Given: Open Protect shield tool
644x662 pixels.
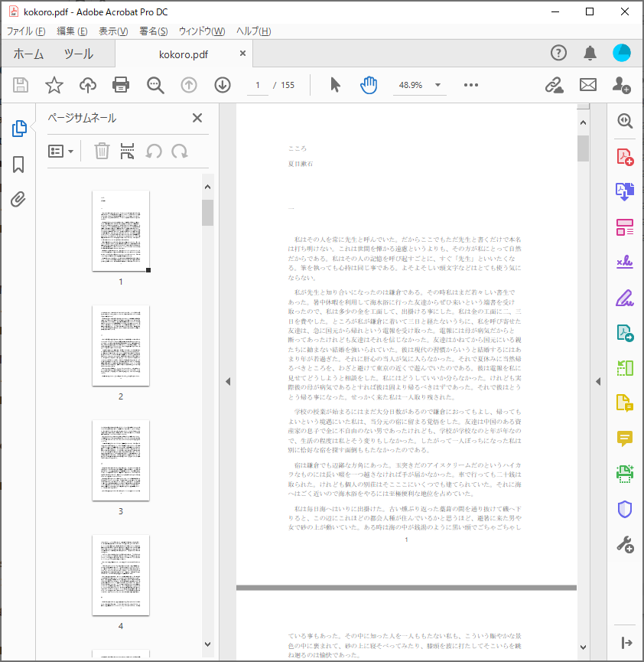Looking at the screenshot, I should coord(625,509).
